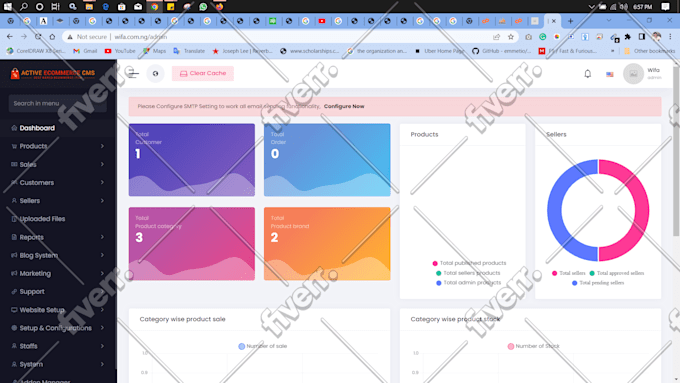The width and height of the screenshot is (680, 383).
Task: Open the notifications bell icon
Action: click(588, 74)
